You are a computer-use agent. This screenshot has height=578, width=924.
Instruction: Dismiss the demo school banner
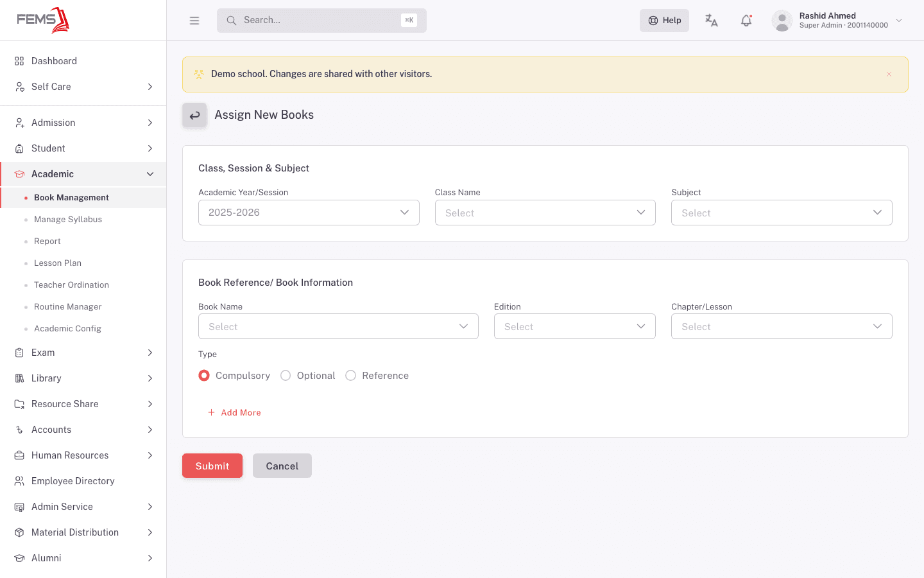pyautogui.click(x=889, y=74)
